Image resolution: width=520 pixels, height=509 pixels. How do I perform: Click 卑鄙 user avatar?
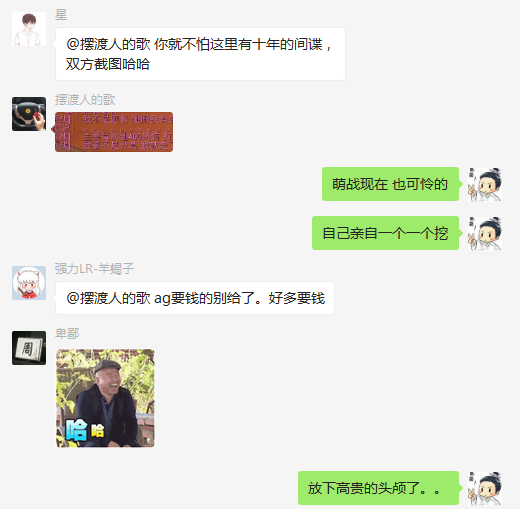pyautogui.click(x=29, y=348)
